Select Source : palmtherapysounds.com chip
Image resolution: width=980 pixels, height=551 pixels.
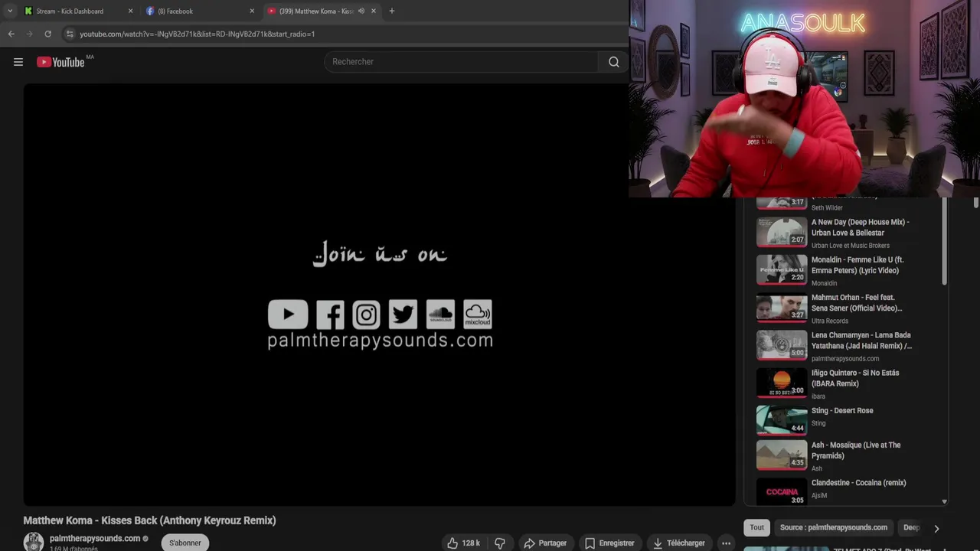point(833,527)
